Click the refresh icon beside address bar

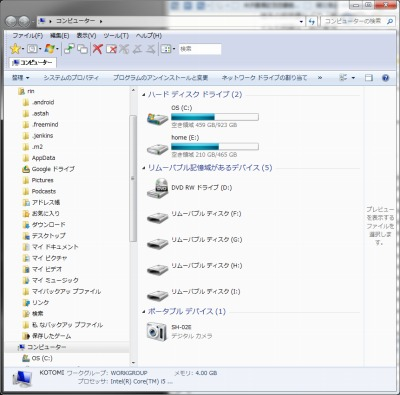pos(312,21)
